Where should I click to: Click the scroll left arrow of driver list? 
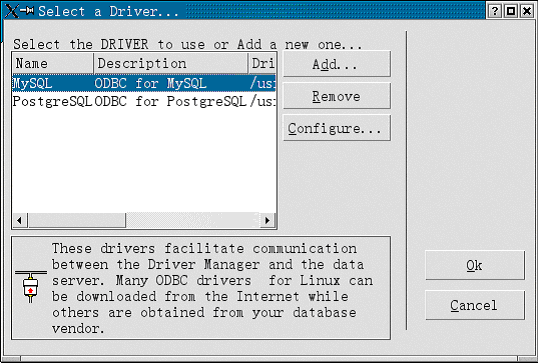tap(20, 220)
